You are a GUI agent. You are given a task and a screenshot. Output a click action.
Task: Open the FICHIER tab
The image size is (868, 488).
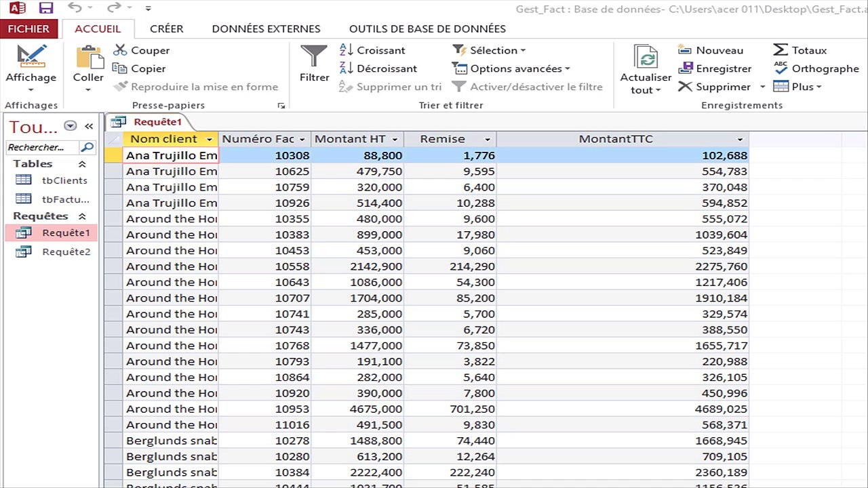coord(28,28)
